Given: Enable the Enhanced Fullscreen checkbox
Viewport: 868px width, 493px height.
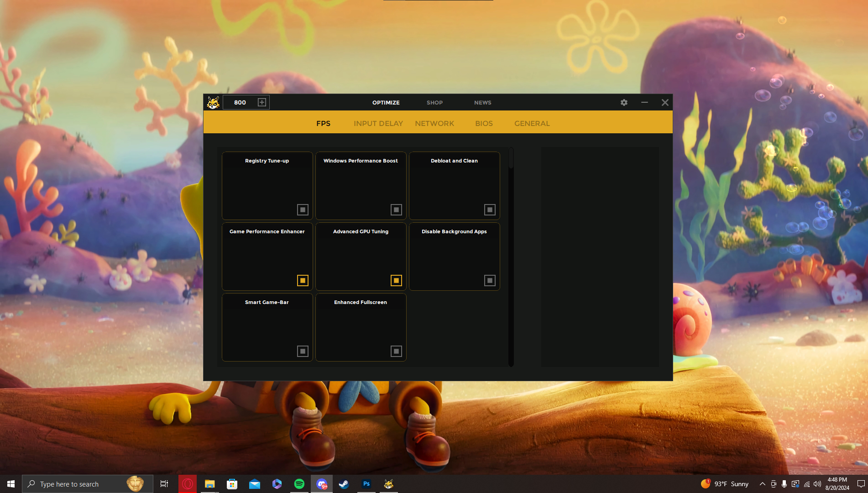Looking at the screenshot, I should pos(396,351).
